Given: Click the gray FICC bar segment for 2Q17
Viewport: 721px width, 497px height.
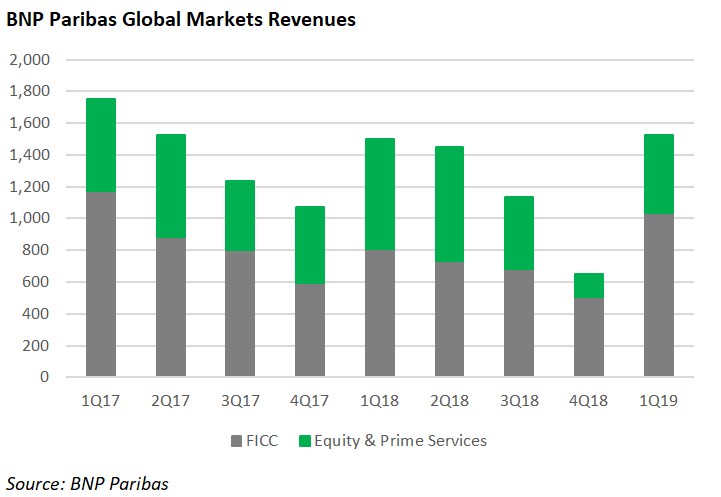Looking at the screenshot, I should coord(171,307).
